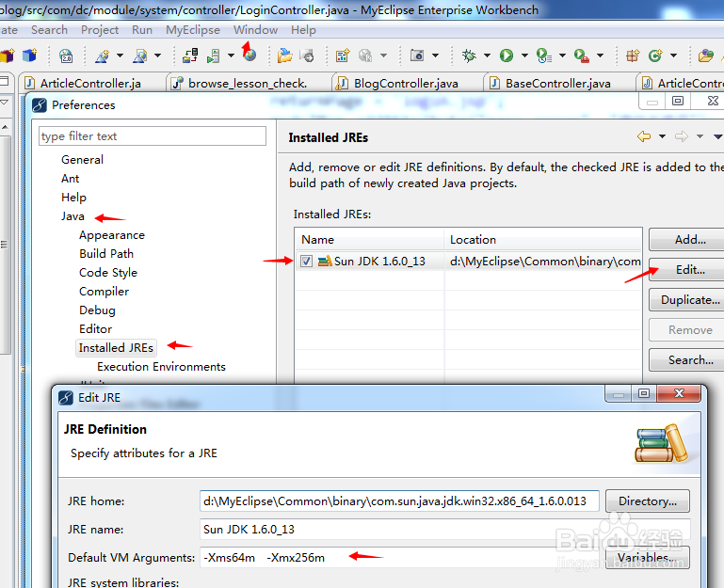724x588 pixels.
Task: Open dropdown next to first wizard icon
Action: pos(121,56)
